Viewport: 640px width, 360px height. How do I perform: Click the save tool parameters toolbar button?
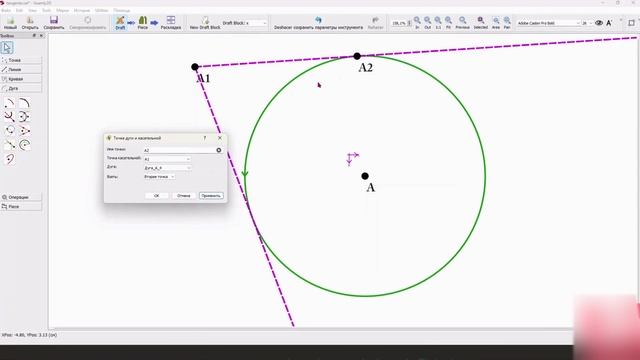318,23
